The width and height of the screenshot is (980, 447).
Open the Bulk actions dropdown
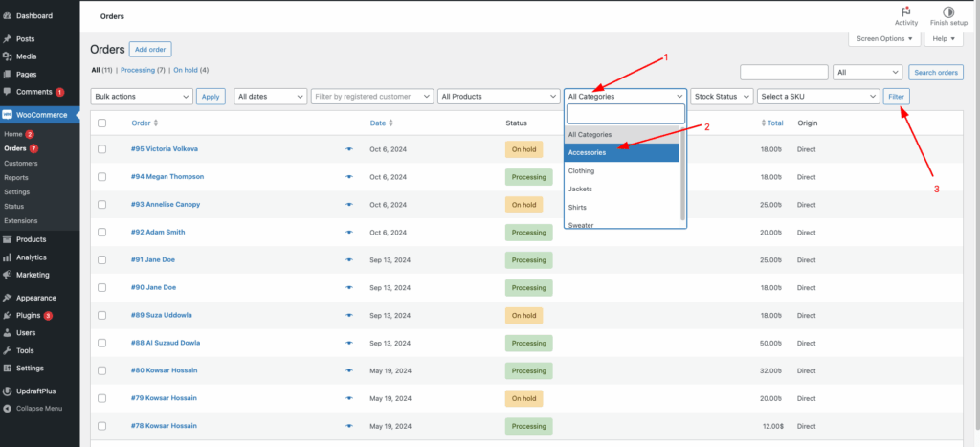point(142,97)
